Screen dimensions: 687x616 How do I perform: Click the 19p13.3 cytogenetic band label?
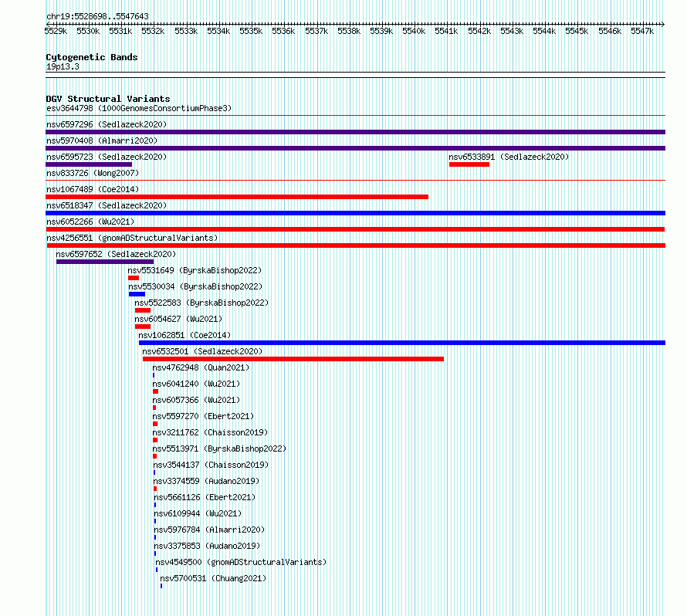pos(63,66)
